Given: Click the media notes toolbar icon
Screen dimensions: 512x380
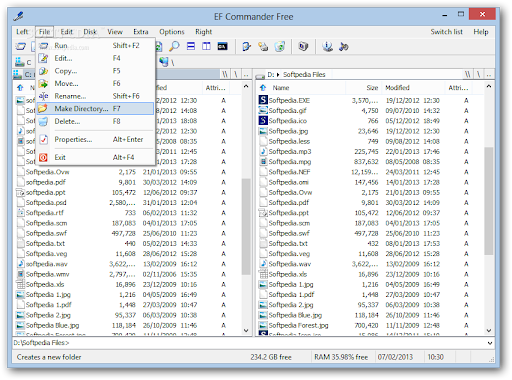Looking at the screenshot, I should [x=343, y=46].
